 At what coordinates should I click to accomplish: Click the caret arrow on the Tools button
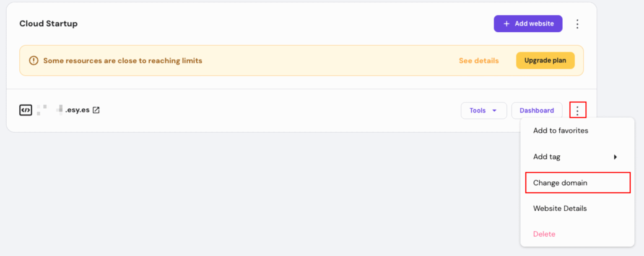click(494, 110)
